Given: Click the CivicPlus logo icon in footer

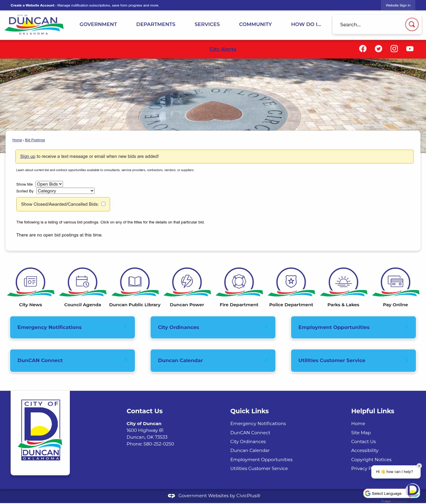Looking at the screenshot, I should coord(171,496).
